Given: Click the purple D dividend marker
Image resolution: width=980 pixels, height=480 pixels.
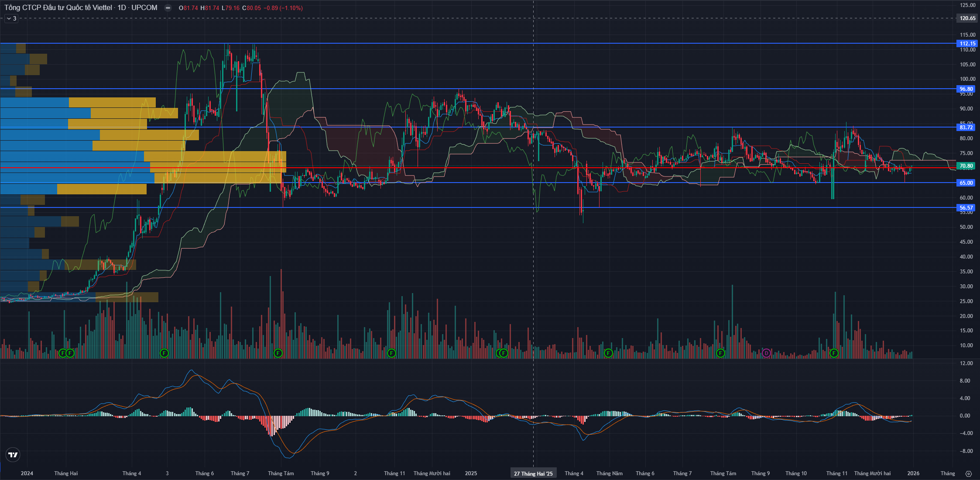Looking at the screenshot, I should [x=766, y=353].
